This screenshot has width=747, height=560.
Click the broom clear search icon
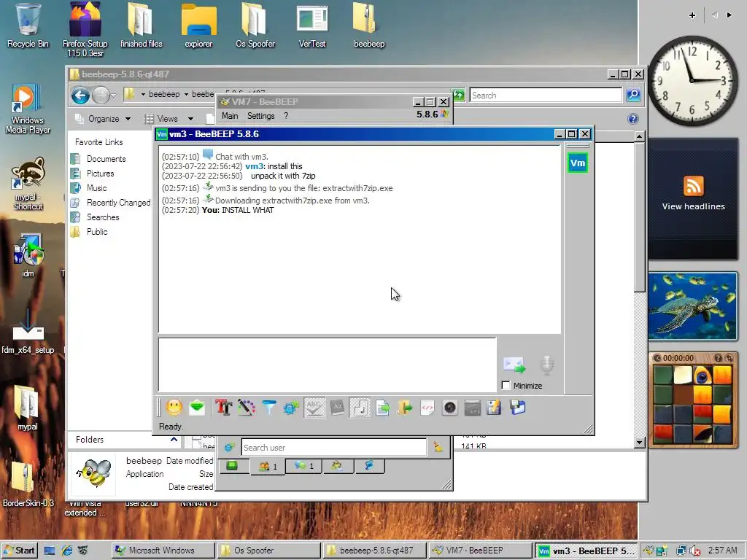coord(438,447)
